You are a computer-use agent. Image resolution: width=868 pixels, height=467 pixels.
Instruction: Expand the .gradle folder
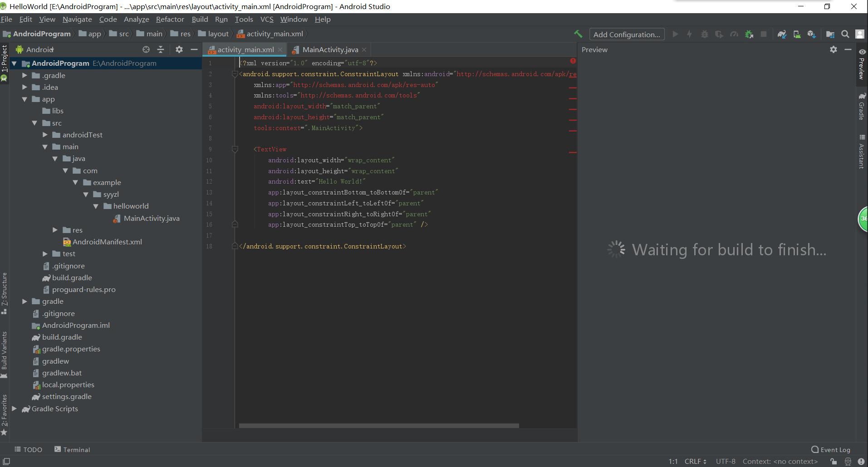tap(25, 75)
